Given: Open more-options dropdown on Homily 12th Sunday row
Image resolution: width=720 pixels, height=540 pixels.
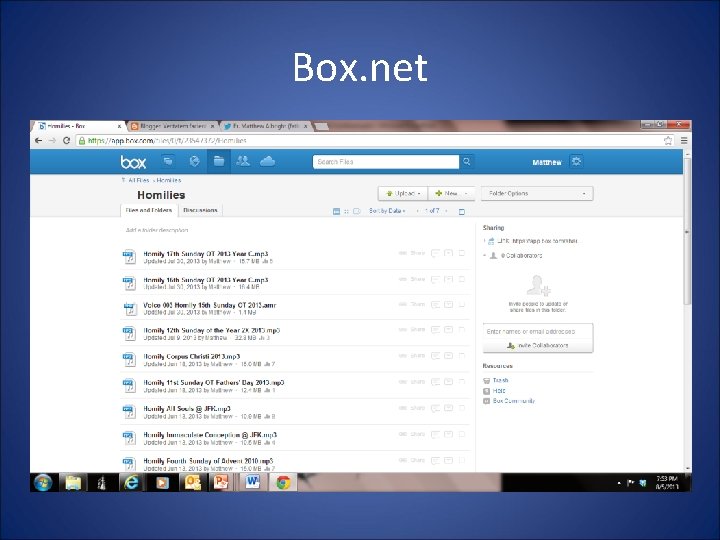Looking at the screenshot, I should [449, 330].
